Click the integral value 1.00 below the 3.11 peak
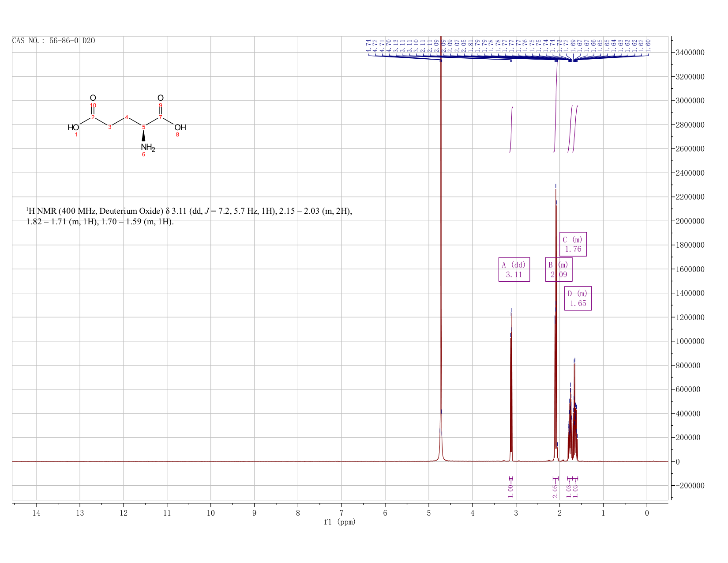Viewport: 728px width, 563px height. pos(510,491)
